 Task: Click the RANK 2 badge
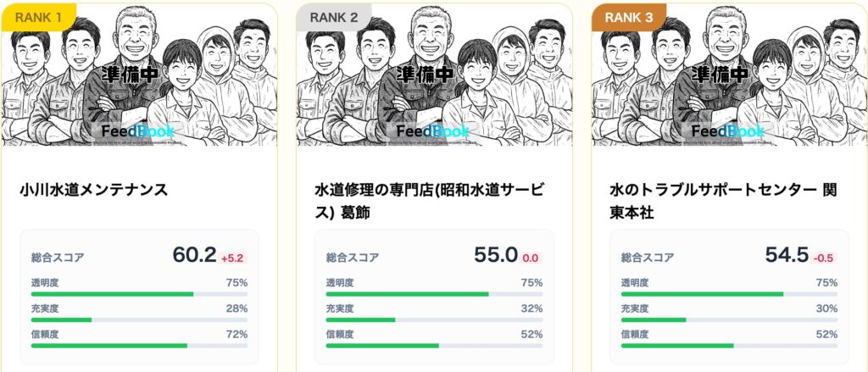(333, 15)
